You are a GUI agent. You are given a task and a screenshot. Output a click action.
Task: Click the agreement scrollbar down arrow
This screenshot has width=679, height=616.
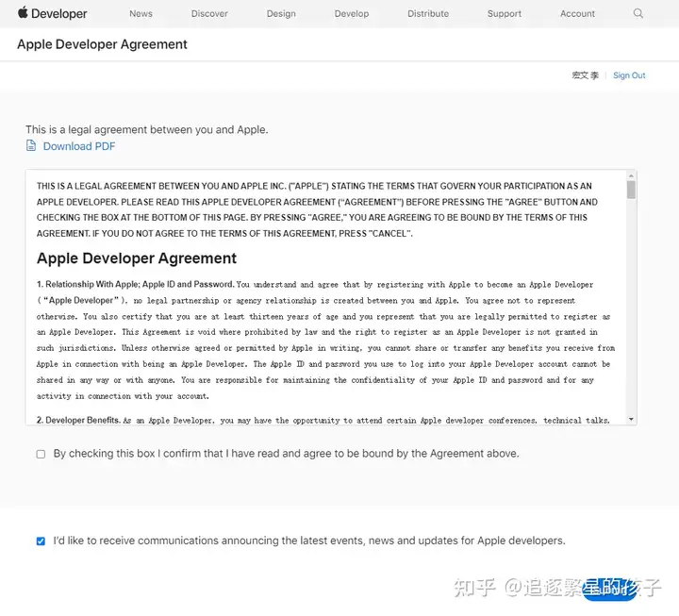point(631,419)
